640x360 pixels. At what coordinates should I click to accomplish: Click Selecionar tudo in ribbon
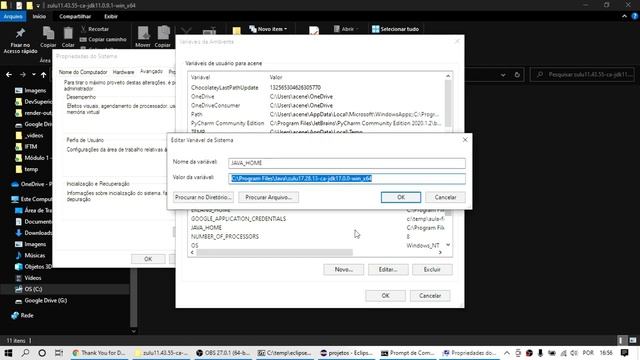[x=396, y=29]
